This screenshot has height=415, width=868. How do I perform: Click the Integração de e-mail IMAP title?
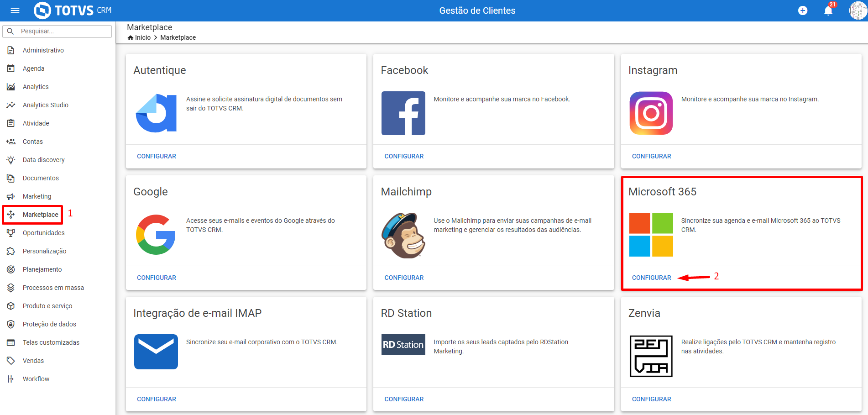pos(198,313)
